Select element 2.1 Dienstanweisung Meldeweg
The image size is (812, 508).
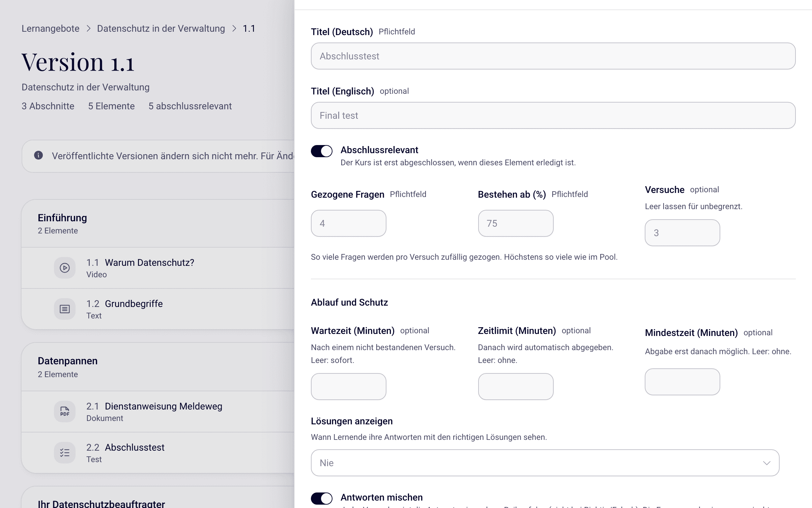click(158, 412)
